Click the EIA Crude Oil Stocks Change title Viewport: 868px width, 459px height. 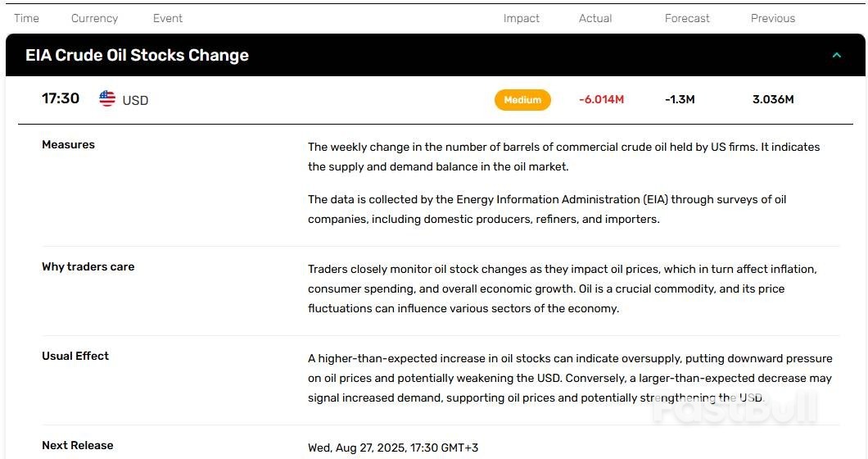point(137,56)
